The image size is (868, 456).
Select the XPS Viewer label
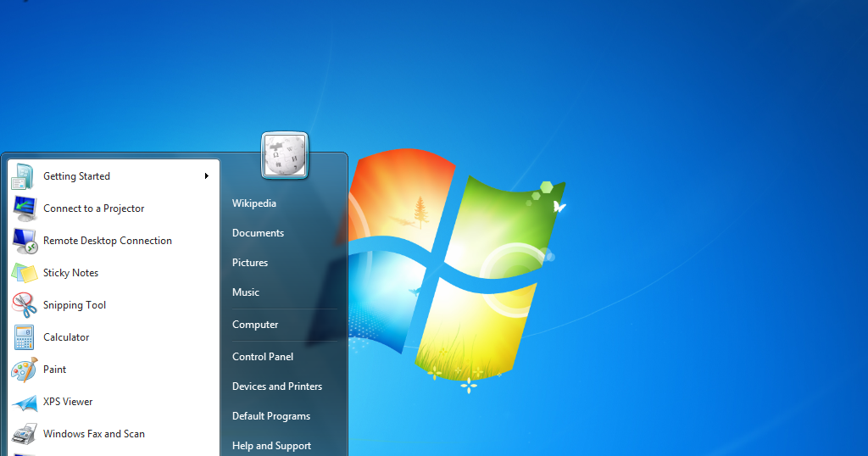[68, 402]
